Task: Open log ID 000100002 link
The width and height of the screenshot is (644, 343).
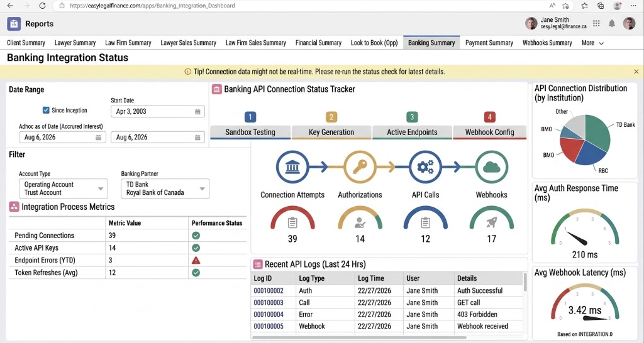Action: pyautogui.click(x=269, y=291)
